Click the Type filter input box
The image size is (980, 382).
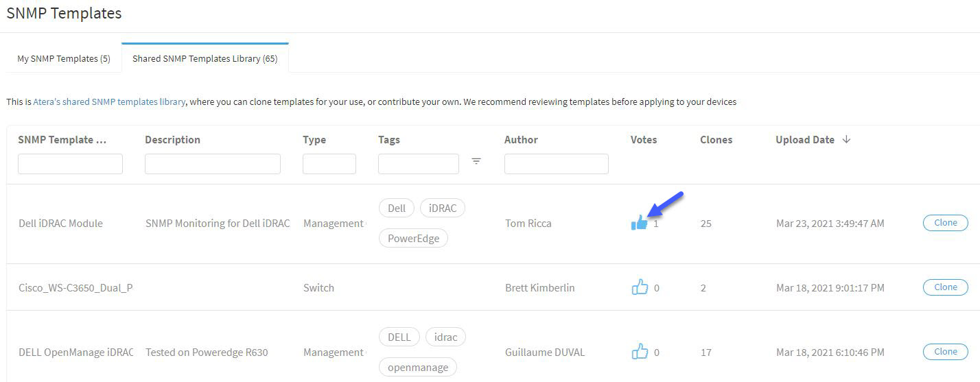(x=329, y=164)
